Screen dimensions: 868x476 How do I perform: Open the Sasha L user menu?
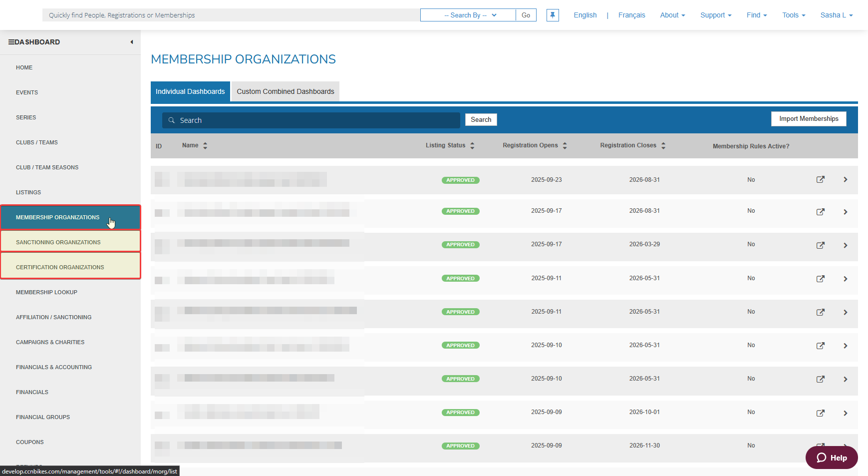pyautogui.click(x=836, y=15)
